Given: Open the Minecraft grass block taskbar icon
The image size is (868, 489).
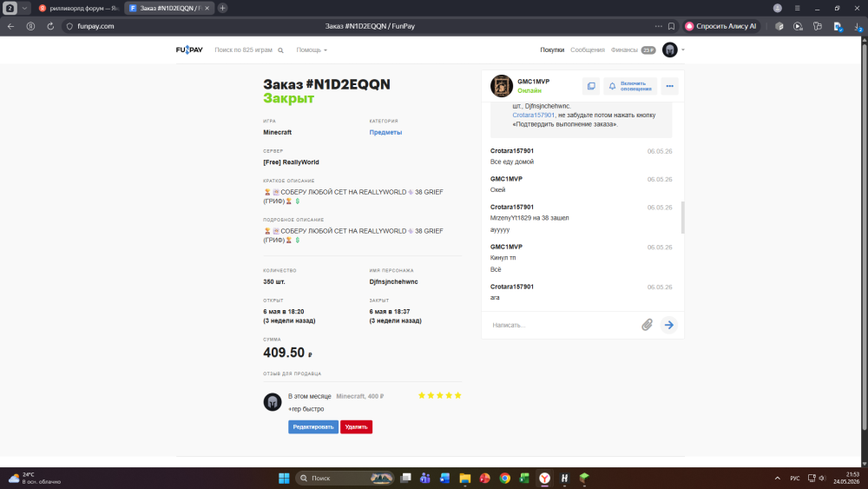Looking at the screenshot, I should (584, 478).
